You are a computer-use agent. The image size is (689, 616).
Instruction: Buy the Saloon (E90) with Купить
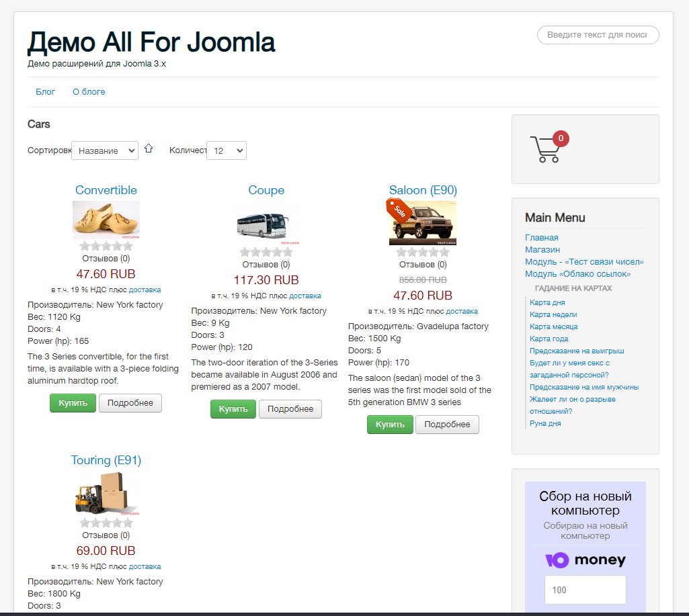pos(390,425)
